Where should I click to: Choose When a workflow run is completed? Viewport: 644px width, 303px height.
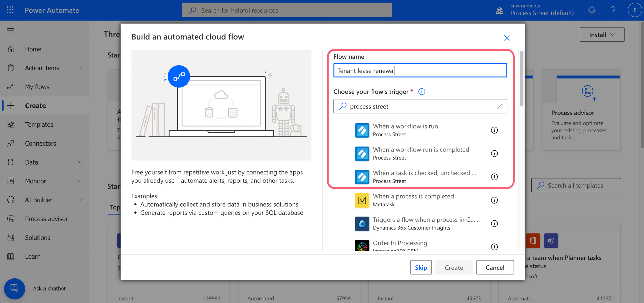point(421,150)
